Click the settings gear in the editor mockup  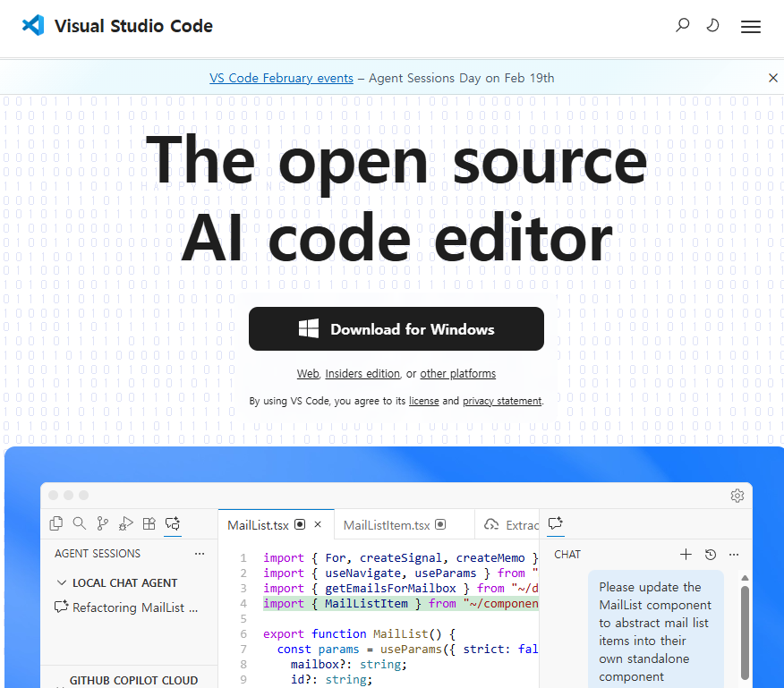point(737,496)
